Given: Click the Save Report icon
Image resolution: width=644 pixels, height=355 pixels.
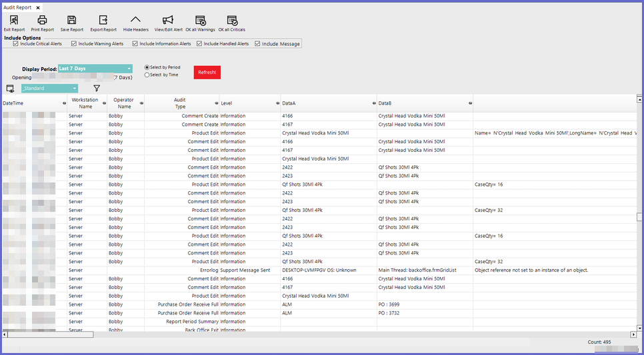Looking at the screenshot, I should coord(71,21).
